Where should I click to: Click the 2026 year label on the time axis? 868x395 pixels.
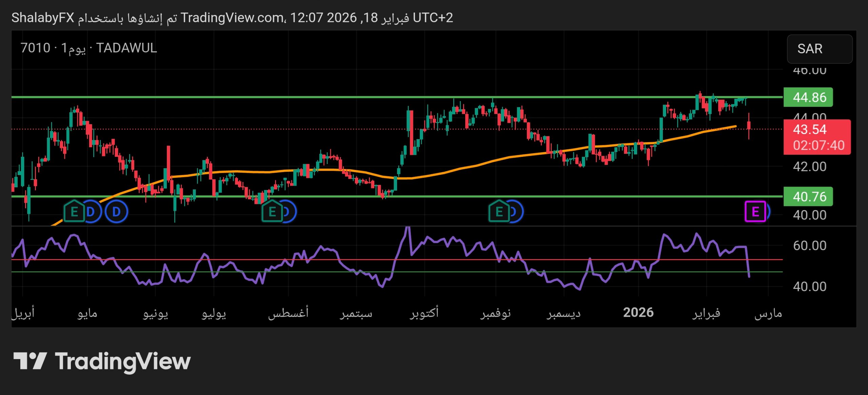coord(638,313)
